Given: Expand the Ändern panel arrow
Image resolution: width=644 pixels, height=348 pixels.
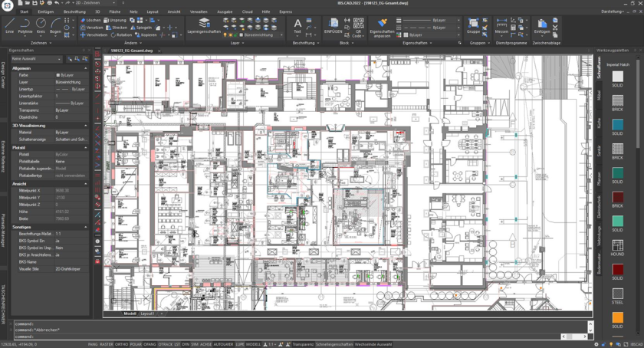Looking at the screenshot, I should click(x=142, y=43).
